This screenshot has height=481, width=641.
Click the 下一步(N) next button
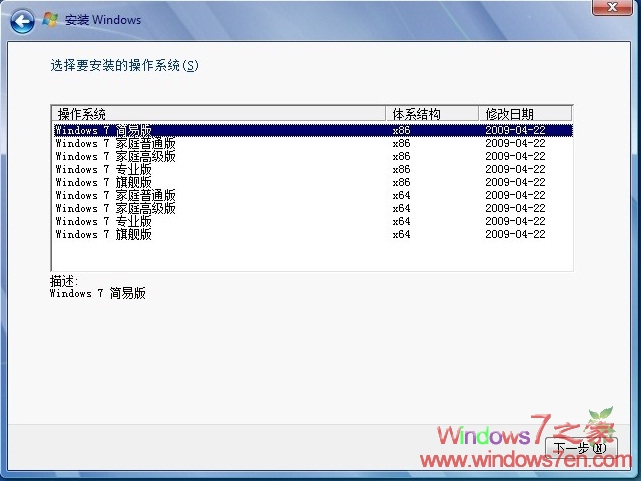(581, 448)
